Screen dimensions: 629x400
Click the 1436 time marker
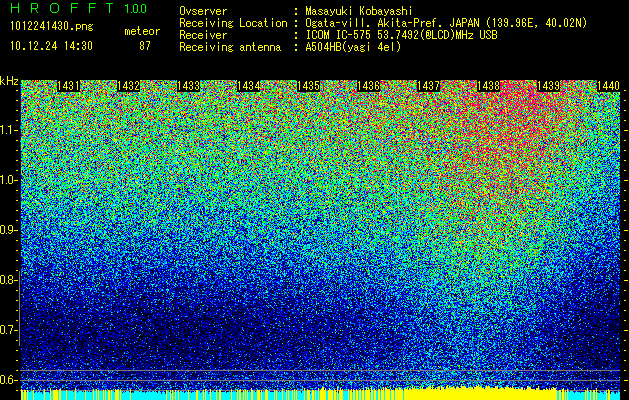369,86
